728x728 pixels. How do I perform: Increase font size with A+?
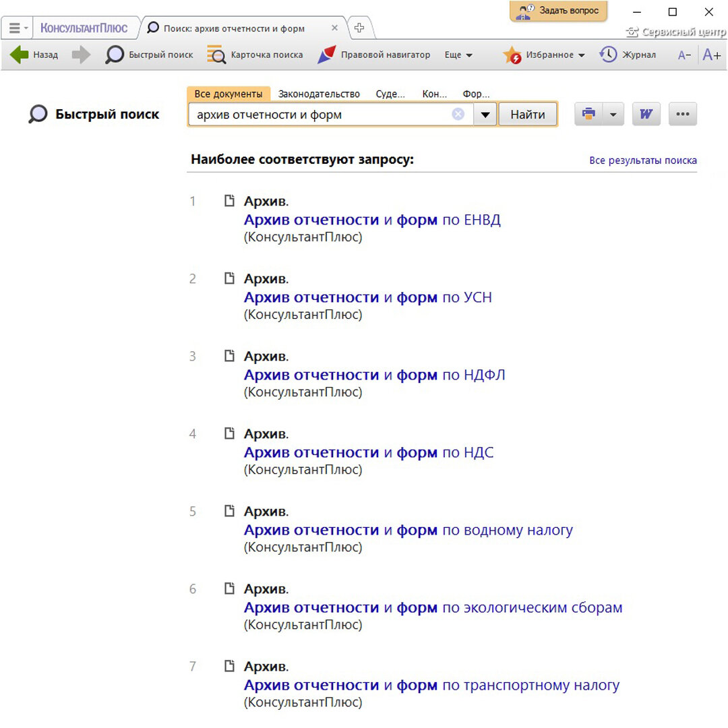[712, 55]
